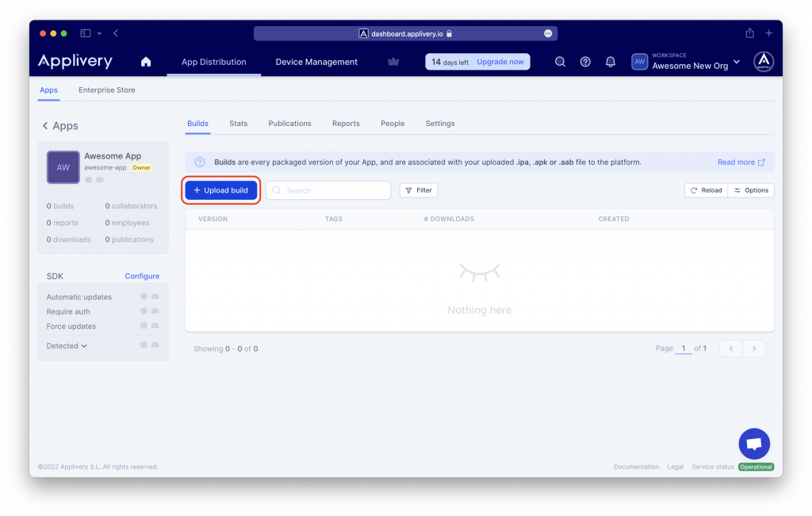The height and width of the screenshot is (516, 812).
Task: Open the Filter dropdown
Action: click(419, 190)
